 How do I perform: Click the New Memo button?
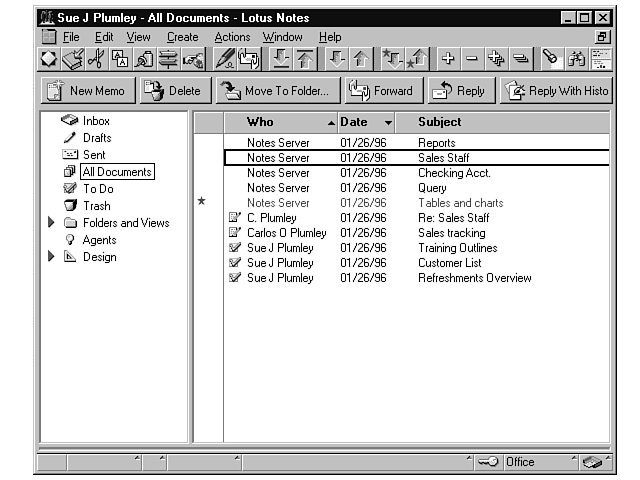coord(85,91)
